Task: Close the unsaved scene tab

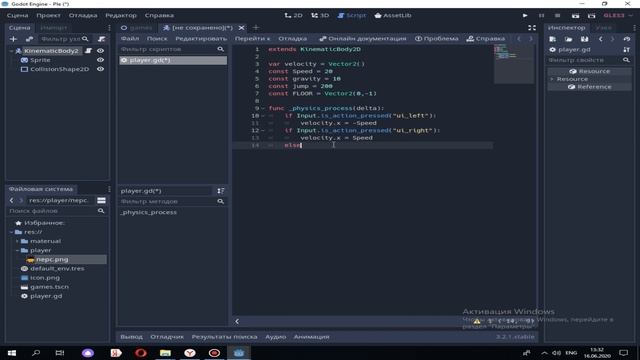Action: point(242,28)
